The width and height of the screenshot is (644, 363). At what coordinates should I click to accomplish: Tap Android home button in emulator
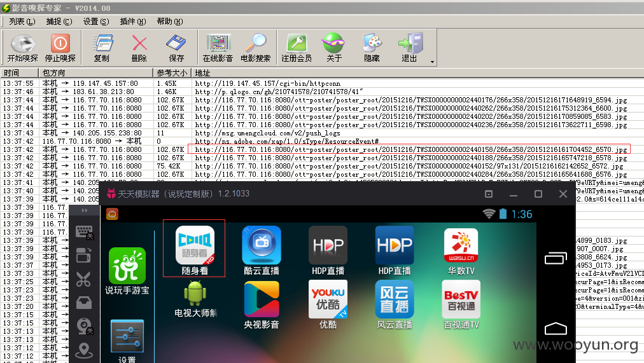(x=556, y=329)
